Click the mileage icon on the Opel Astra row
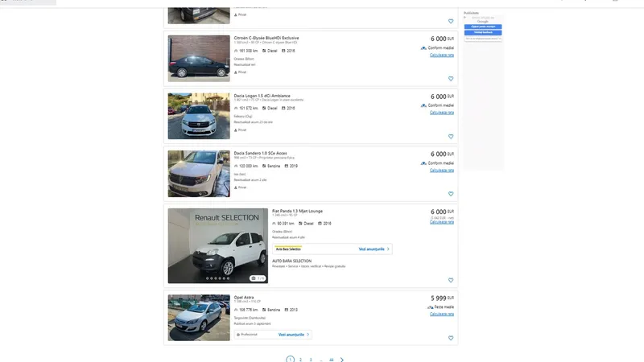Screen dimensions: 644x362 pyautogui.click(x=236, y=310)
